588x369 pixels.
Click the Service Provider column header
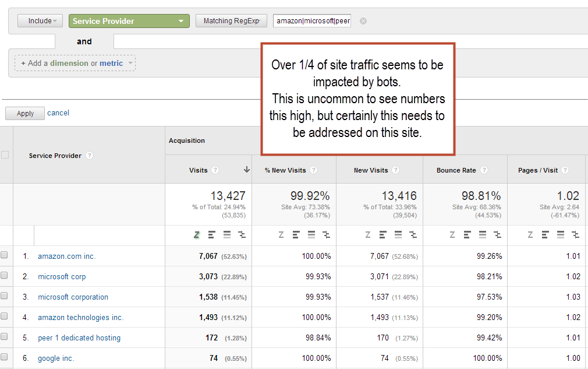[55, 156]
